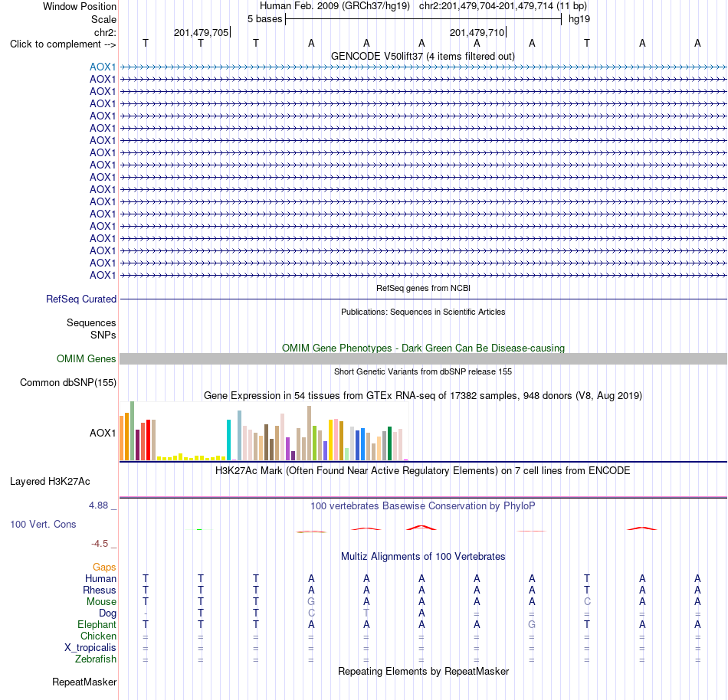Click the Mouse species label

pyautogui.click(x=101, y=602)
